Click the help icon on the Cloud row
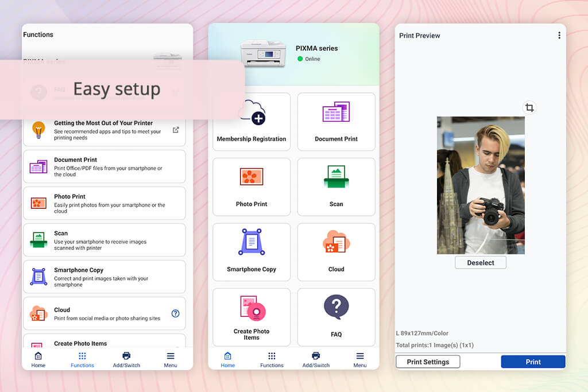 click(175, 313)
